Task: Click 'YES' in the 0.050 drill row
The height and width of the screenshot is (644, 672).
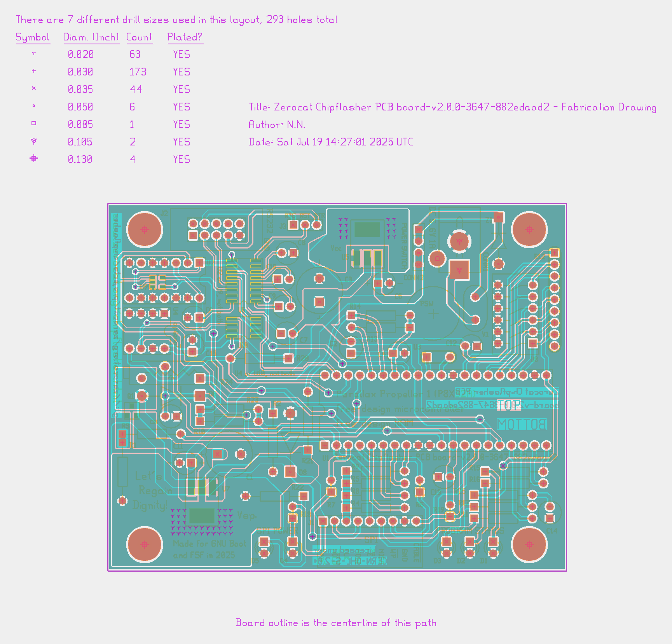Action: pyautogui.click(x=182, y=107)
